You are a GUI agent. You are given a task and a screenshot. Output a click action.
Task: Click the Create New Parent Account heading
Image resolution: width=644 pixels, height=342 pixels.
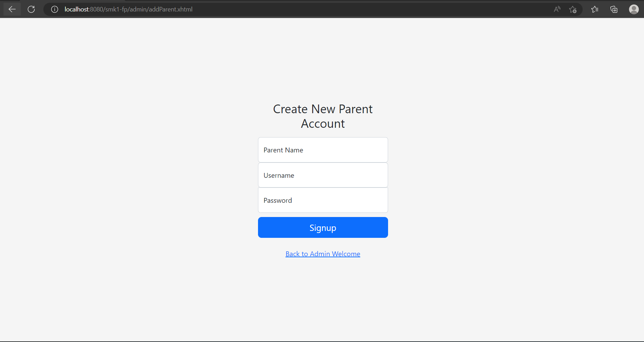[323, 116]
